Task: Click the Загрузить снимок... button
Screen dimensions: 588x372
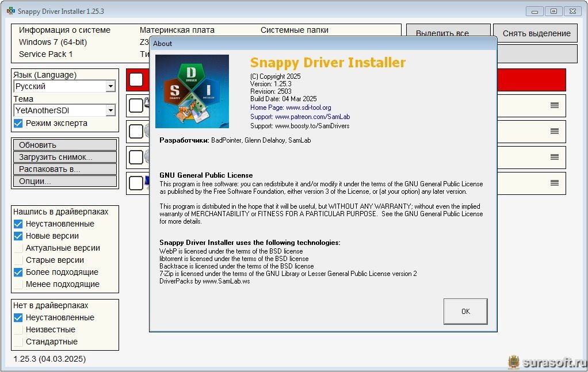Action: point(64,157)
